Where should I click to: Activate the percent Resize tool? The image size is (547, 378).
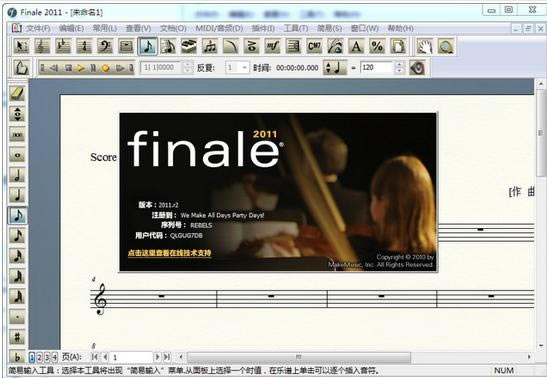pos(377,46)
